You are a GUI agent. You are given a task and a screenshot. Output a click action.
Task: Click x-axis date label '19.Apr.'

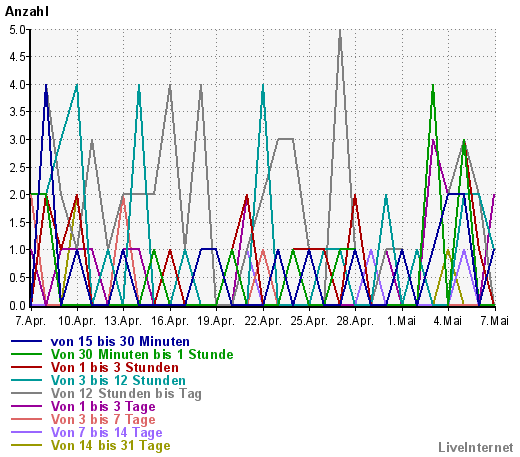point(216,321)
